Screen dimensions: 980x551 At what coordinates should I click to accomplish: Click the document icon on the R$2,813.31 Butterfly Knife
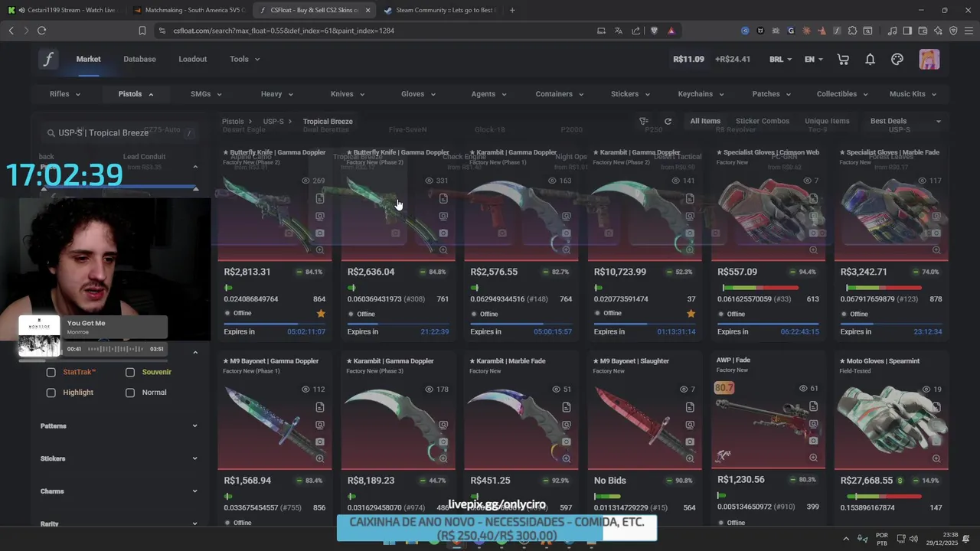tap(320, 198)
